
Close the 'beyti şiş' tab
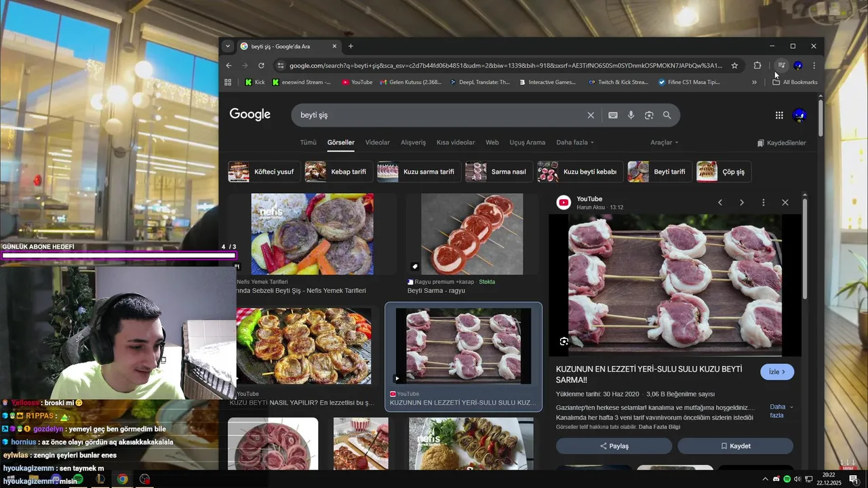(x=334, y=46)
